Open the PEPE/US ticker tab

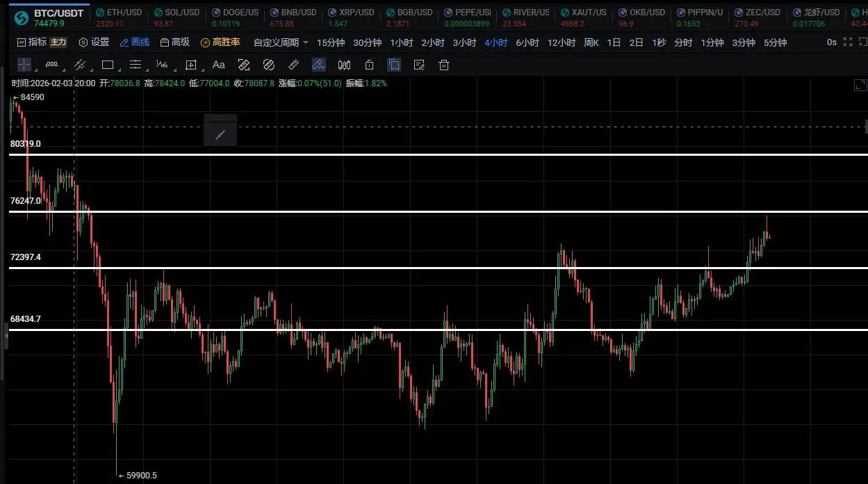pos(467,17)
